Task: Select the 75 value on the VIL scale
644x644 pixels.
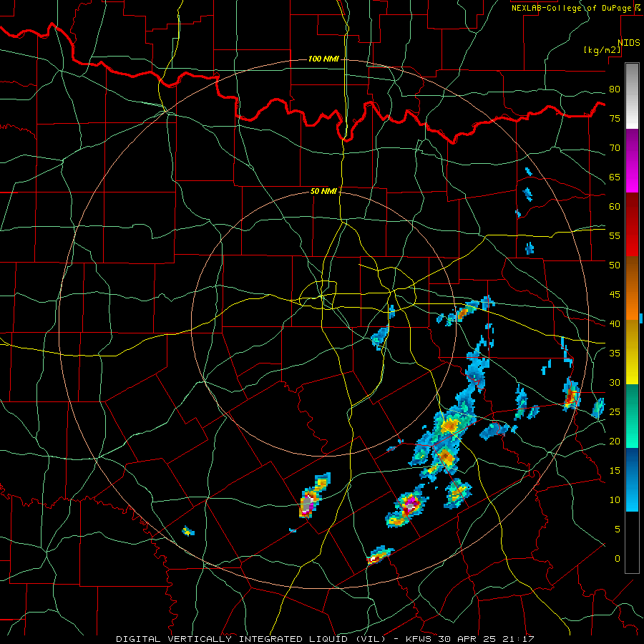Action: (x=615, y=119)
